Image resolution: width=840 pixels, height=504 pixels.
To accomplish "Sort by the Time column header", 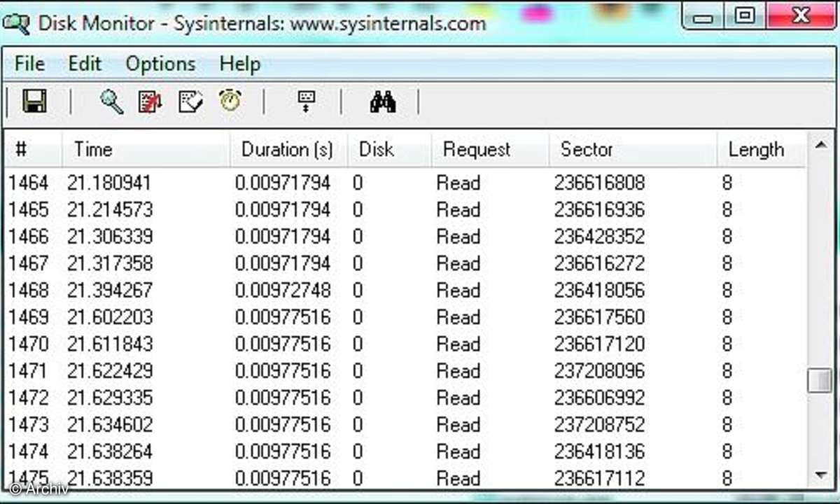I will coord(92,149).
